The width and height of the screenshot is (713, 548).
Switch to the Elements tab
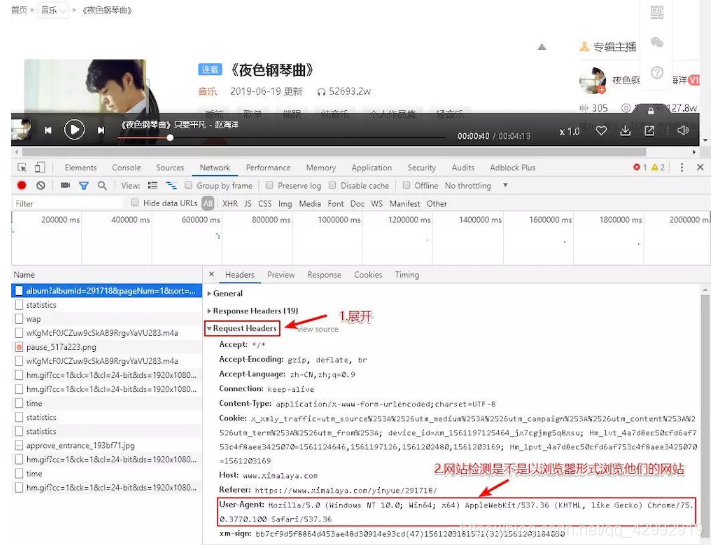(80, 167)
